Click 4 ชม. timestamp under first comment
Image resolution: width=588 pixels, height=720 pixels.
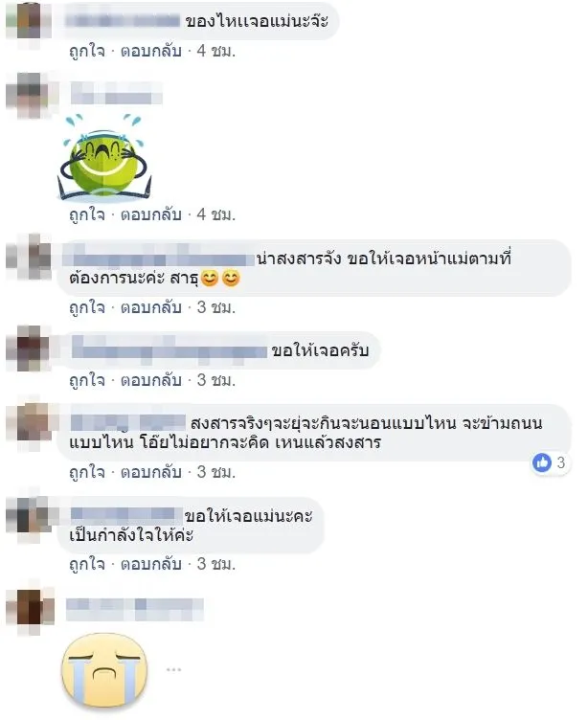[216, 51]
